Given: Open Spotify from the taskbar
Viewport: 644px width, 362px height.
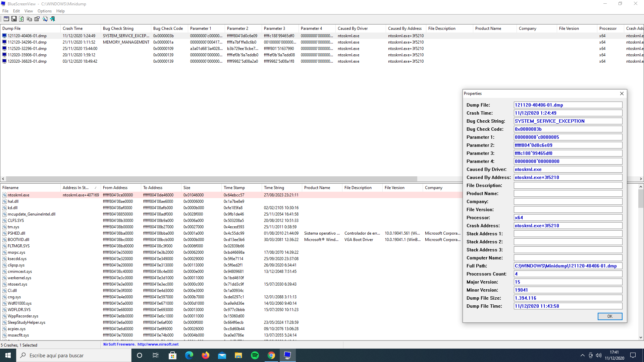Looking at the screenshot, I should pyautogui.click(x=255, y=355).
